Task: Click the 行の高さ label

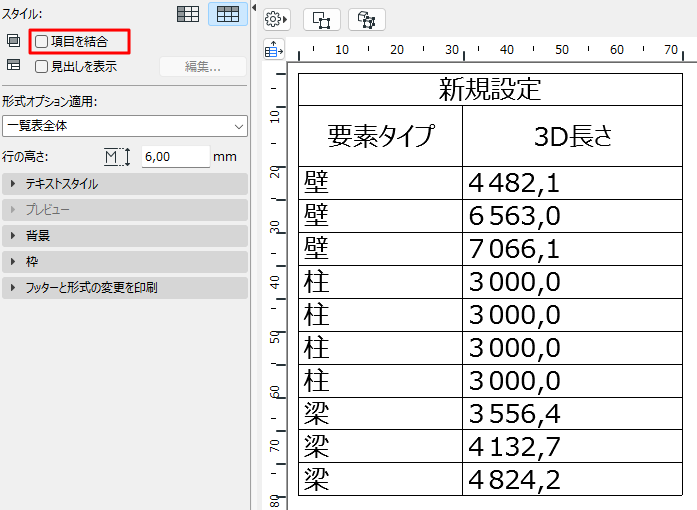Action: pyautogui.click(x=25, y=157)
